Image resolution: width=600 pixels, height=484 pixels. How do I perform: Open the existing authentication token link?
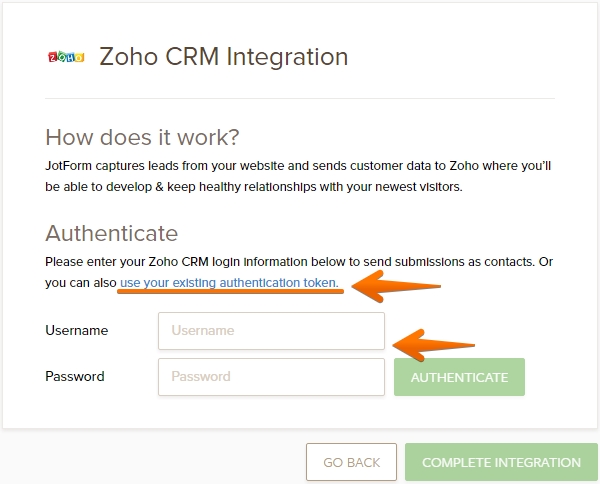click(228, 283)
